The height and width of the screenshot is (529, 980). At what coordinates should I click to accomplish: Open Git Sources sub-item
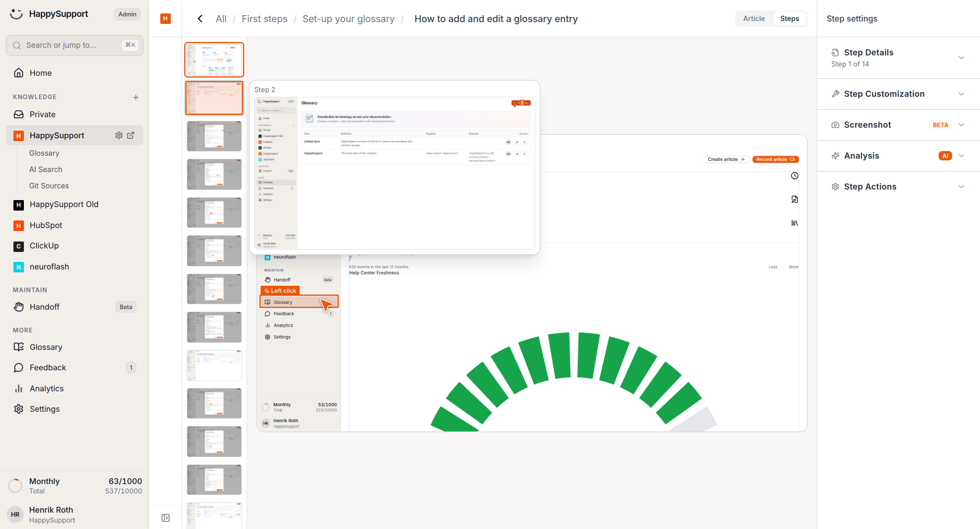click(49, 185)
